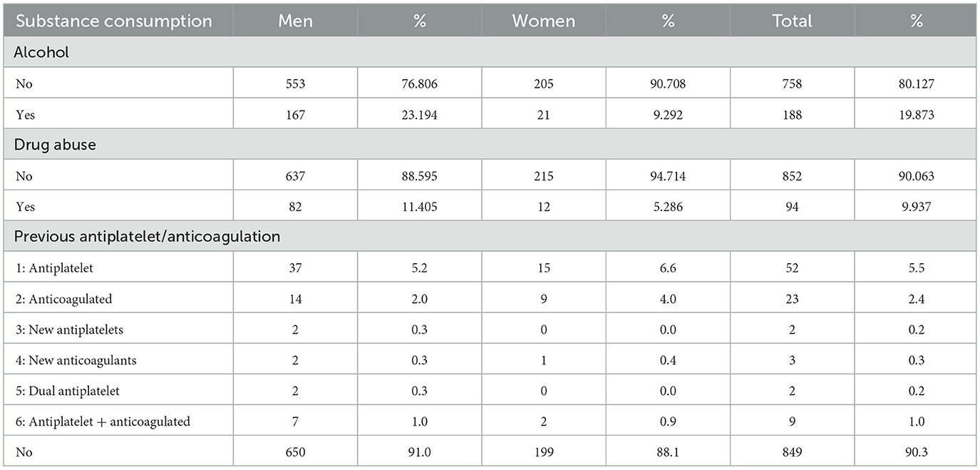Click the Substance consumption column header
Image resolution: width=980 pixels, height=470 pixels.
(114, 21)
